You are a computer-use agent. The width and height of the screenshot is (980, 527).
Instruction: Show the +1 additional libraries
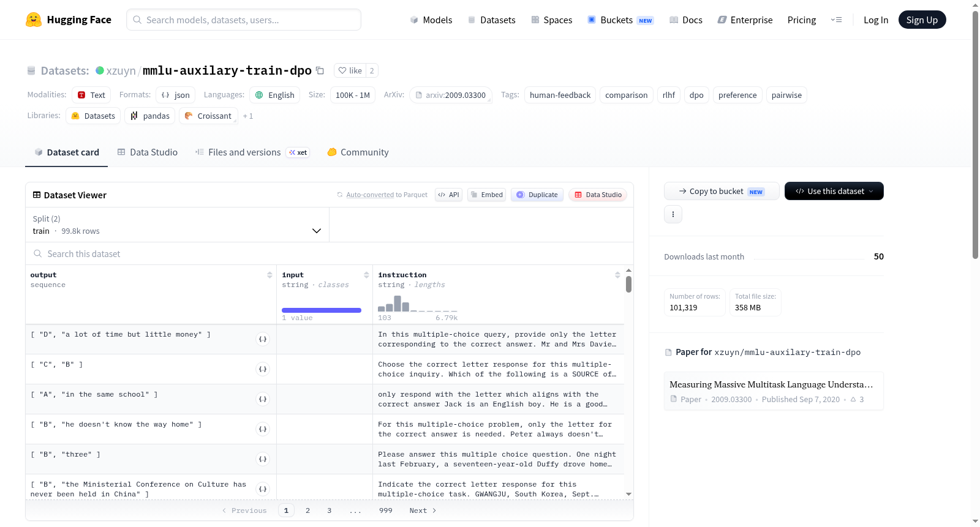248,116
